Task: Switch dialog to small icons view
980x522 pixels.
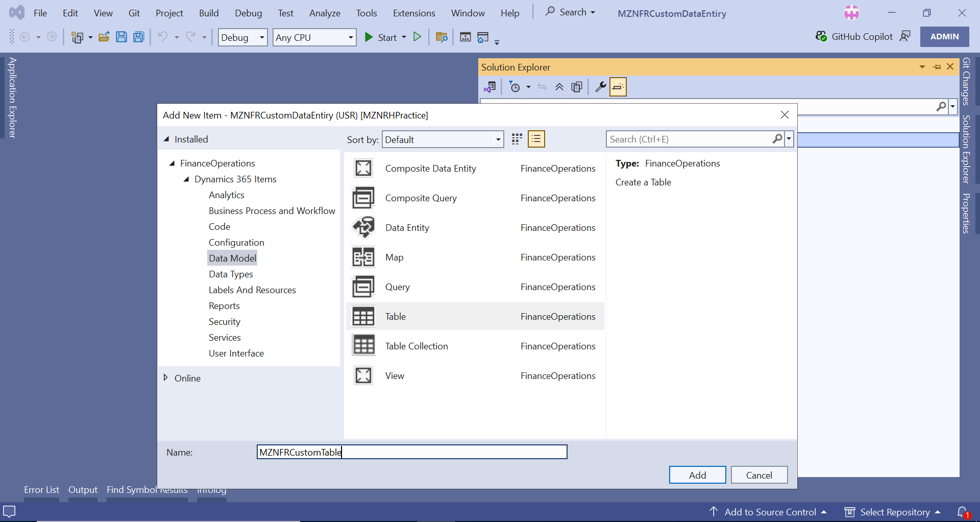Action: click(517, 139)
